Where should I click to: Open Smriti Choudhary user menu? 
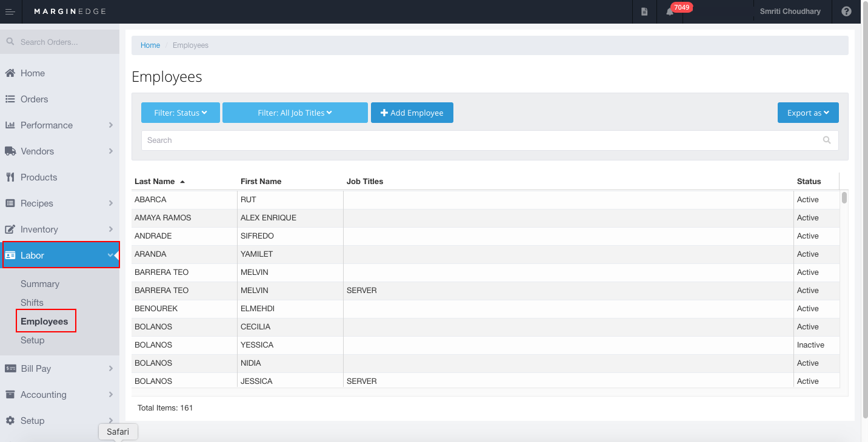coord(790,12)
